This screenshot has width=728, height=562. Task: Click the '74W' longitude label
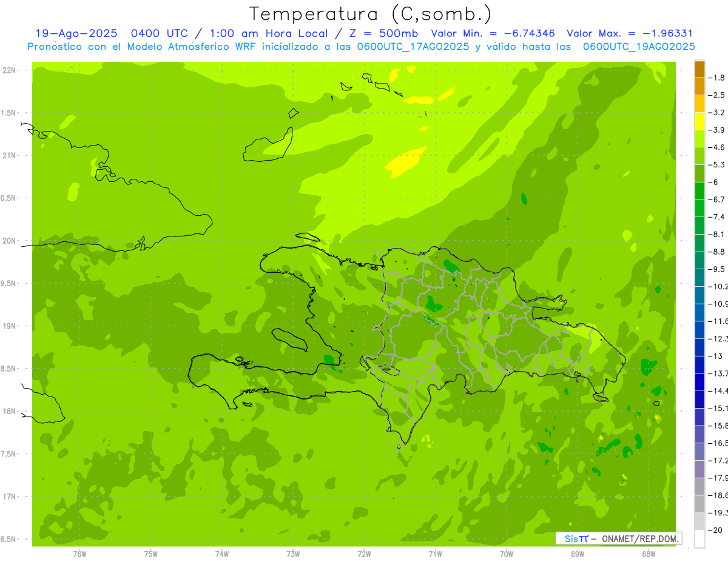coord(221,554)
